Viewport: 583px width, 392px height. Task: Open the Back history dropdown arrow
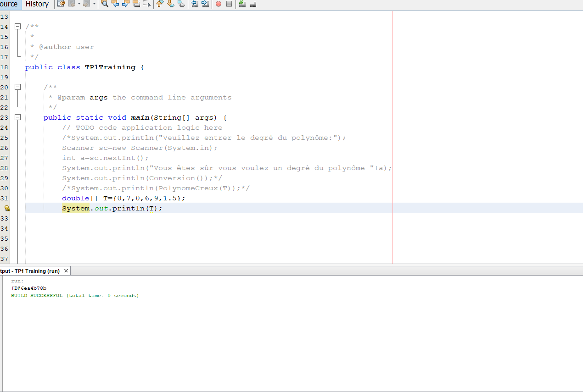tap(78, 4)
